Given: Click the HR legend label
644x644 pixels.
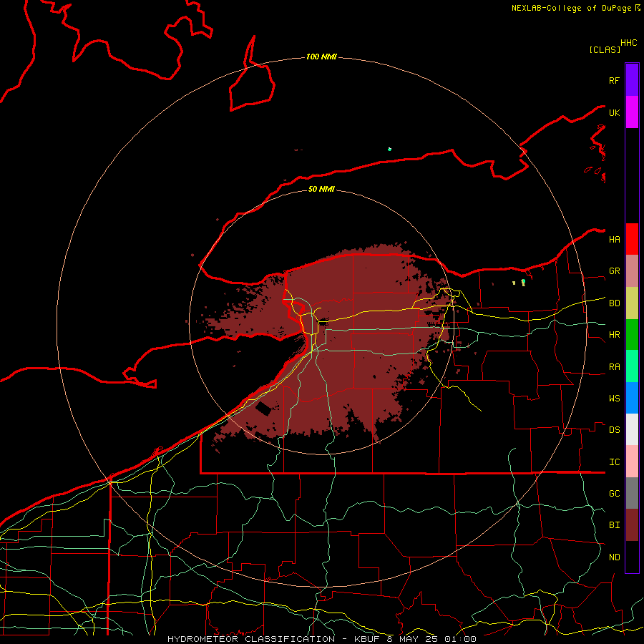Looking at the screenshot, I should point(614,335).
